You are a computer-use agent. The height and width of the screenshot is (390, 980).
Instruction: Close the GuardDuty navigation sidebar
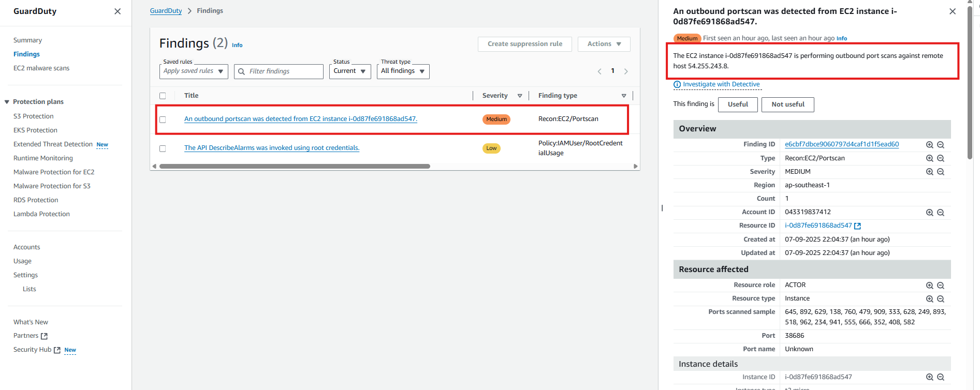[x=118, y=11]
